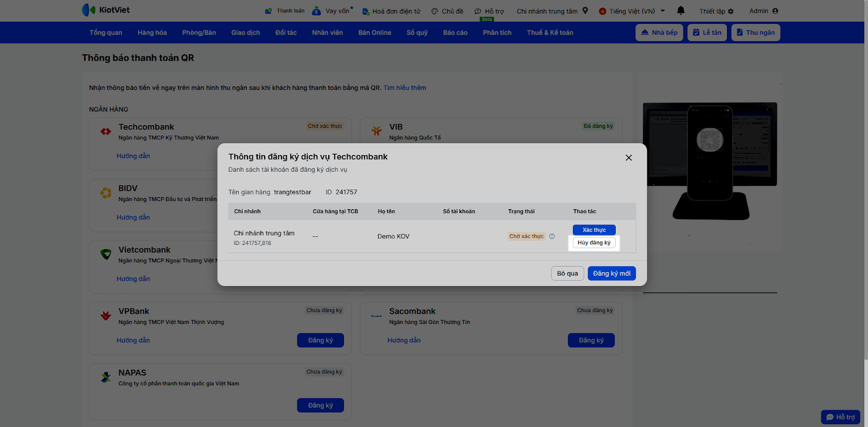Viewport: 868px width, 427px height.
Task: Open the Báo cáo menu
Action: (x=455, y=33)
